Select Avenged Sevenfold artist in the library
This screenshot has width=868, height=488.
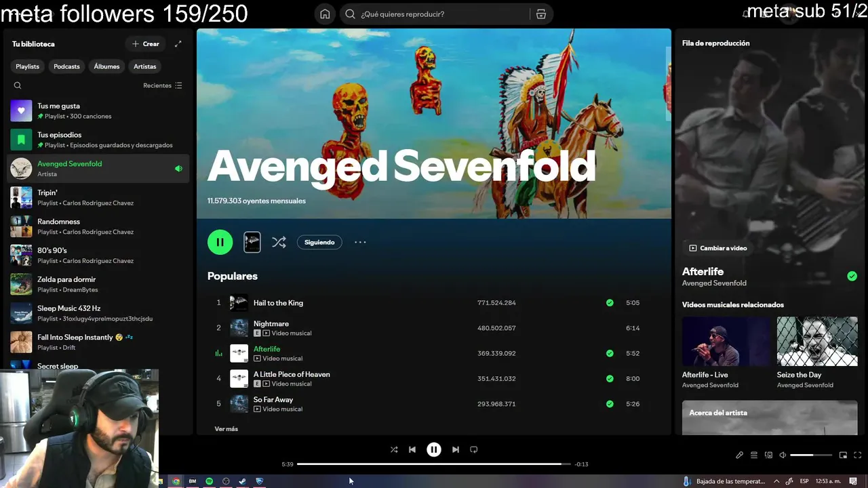click(98, 169)
